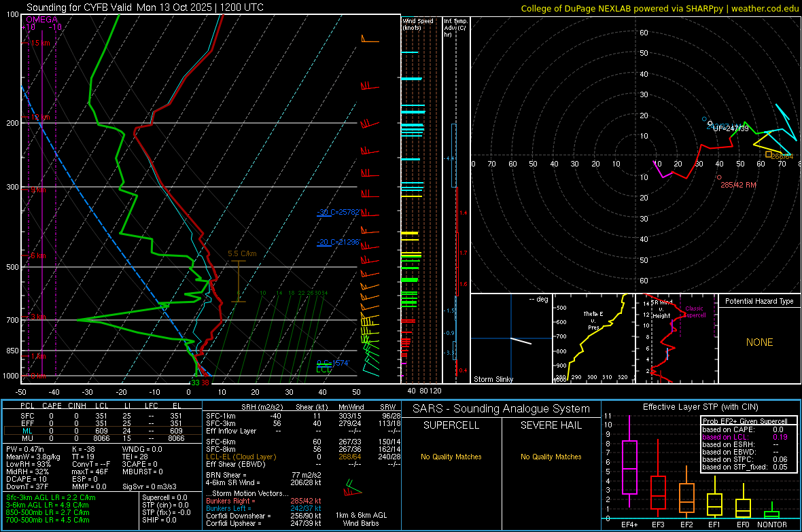
Task: Click the BRN Shear = row
Action: [x=264, y=475]
